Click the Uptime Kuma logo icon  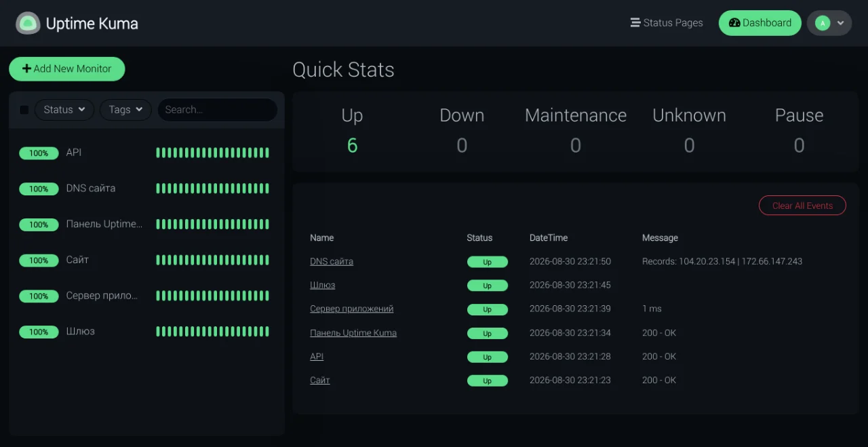click(28, 23)
